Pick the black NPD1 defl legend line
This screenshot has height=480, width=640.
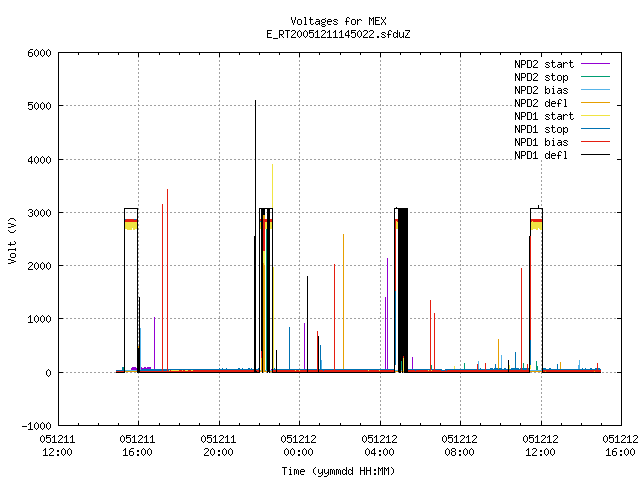pyautogui.click(x=595, y=155)
